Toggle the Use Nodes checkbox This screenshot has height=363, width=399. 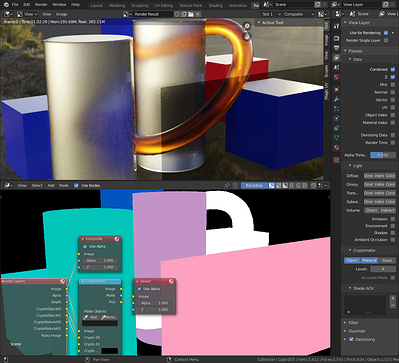click(x=76, y=185)
